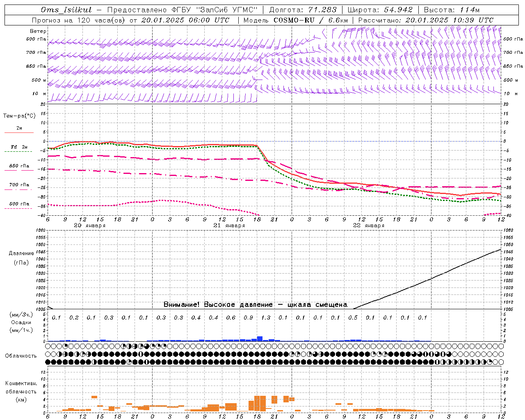Select the text Предоставлено ФГБУ "ЗапСиб УГМС"
The height and width of the screenshot is (420, 525).
point(182,10)
